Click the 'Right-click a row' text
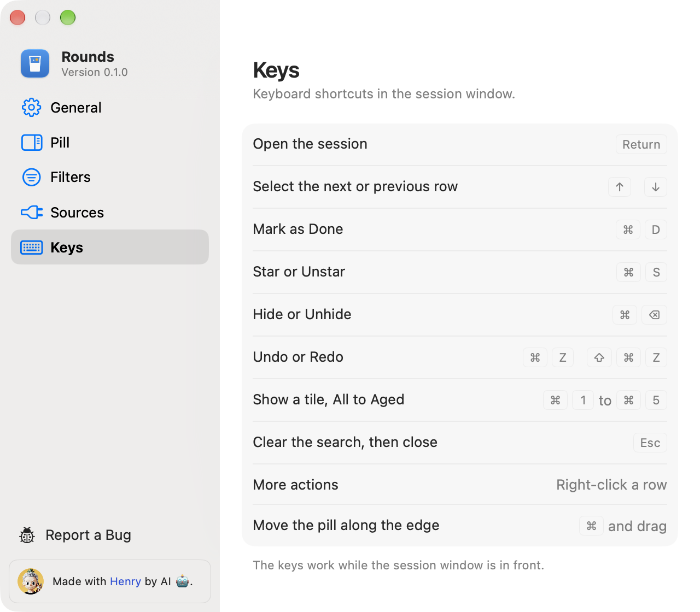Viewport: 700px width, 612px height. (x=611, y=485)
